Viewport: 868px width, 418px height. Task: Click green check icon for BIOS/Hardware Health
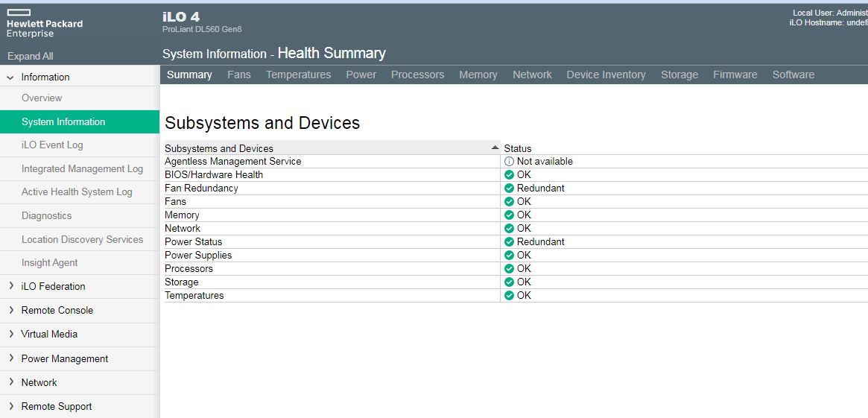[x=510, y=175]
